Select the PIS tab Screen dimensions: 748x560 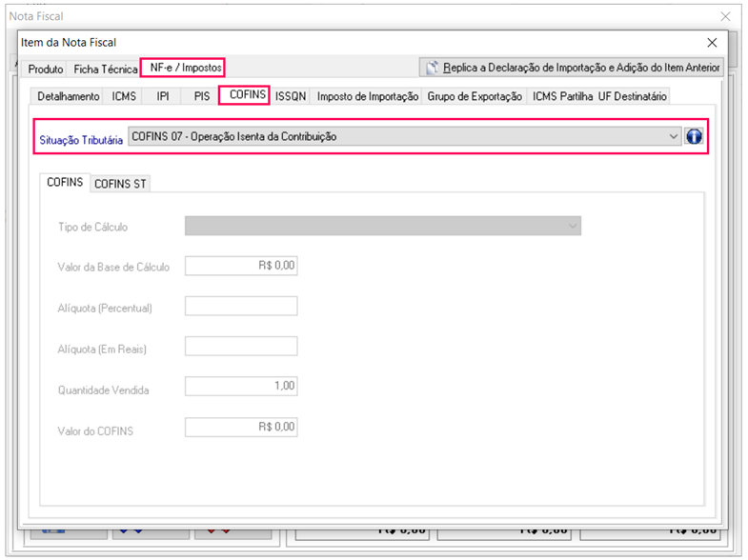tap(201, 96)
